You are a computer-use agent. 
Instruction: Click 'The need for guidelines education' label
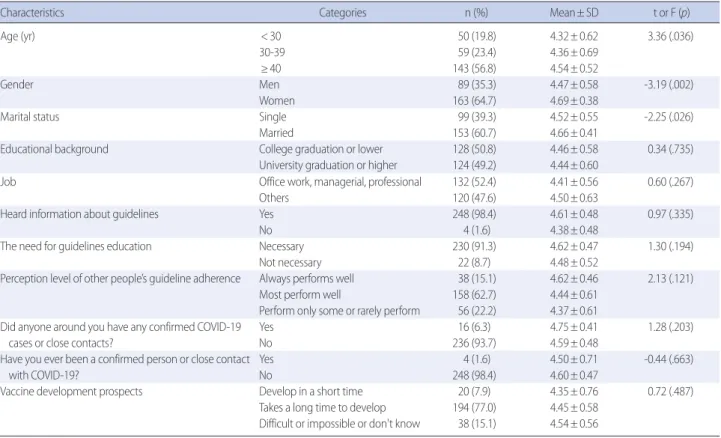coord(76,246)
